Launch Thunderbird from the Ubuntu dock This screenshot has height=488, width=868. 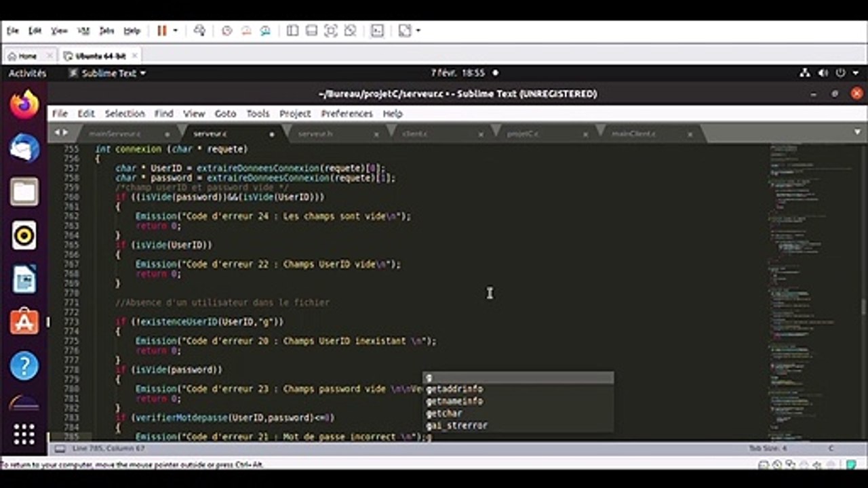[24, 148]
